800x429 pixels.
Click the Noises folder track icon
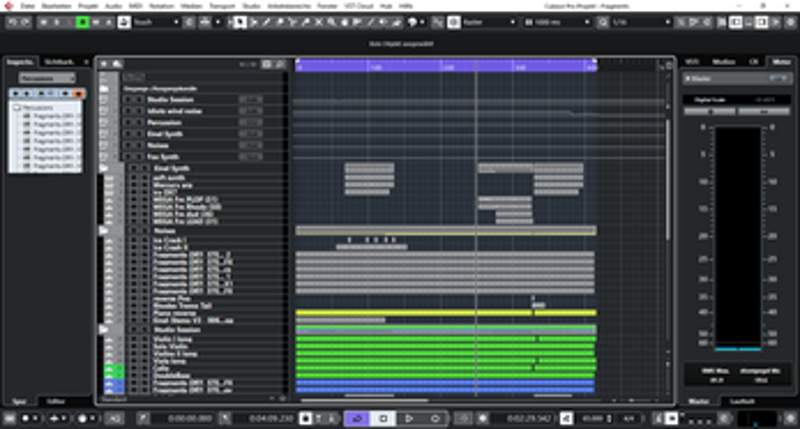(104, 230)
